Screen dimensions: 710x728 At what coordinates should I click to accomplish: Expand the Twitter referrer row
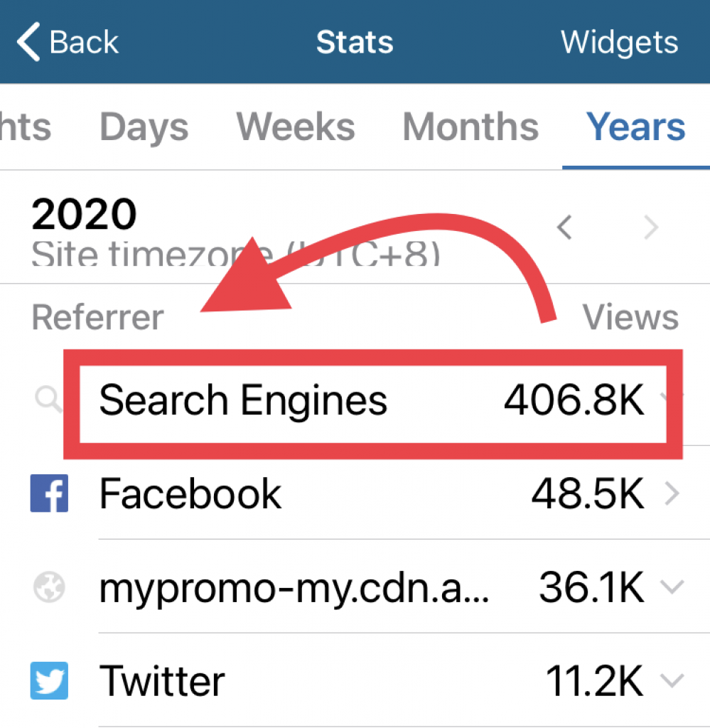[672, 680]
